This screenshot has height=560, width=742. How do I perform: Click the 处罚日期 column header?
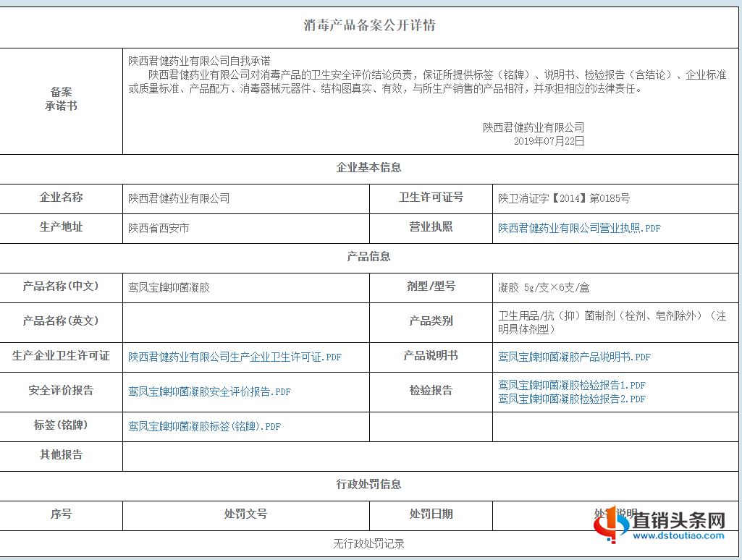click(431, 514)
